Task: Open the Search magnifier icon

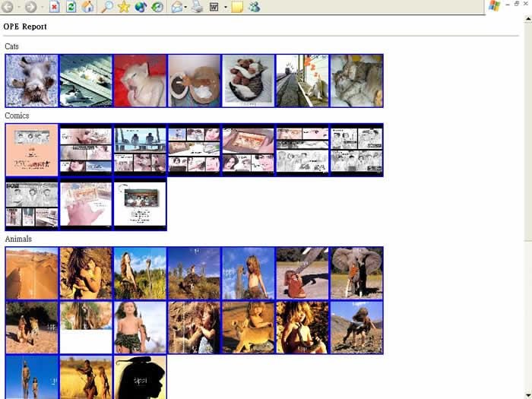Action: 107,7
